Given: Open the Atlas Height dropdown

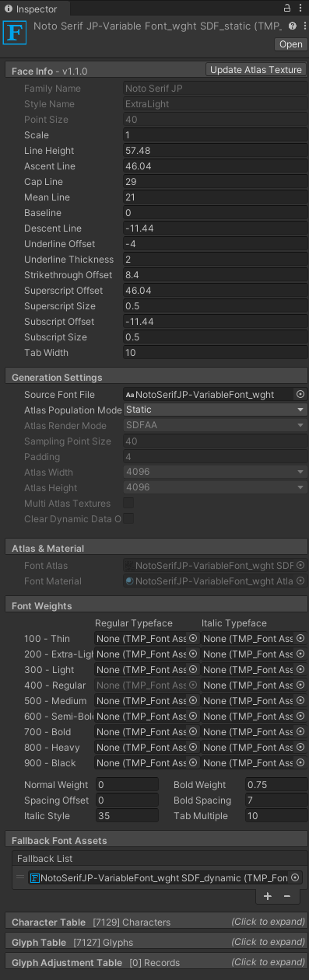Looking at the screenshot, I should (215, 488).
